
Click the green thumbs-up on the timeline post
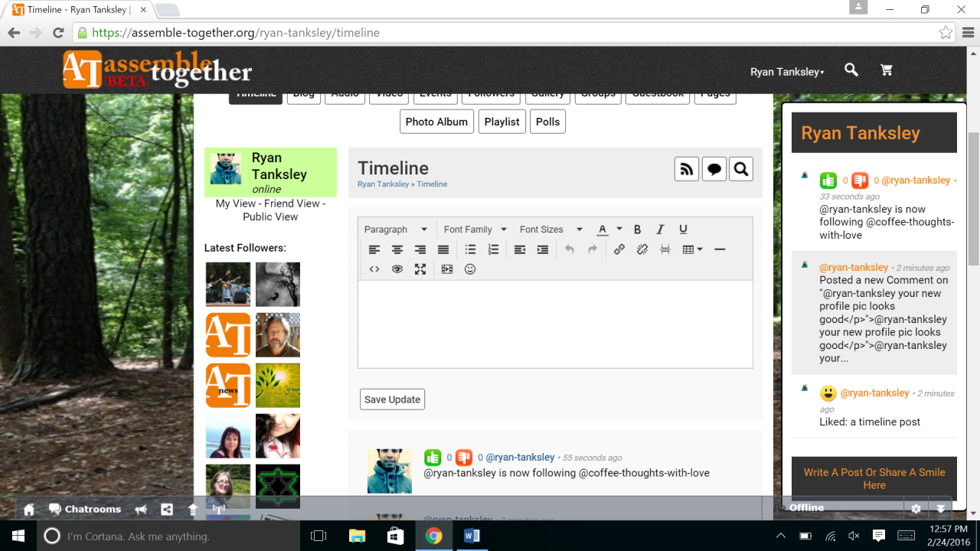tap(433, 458)
